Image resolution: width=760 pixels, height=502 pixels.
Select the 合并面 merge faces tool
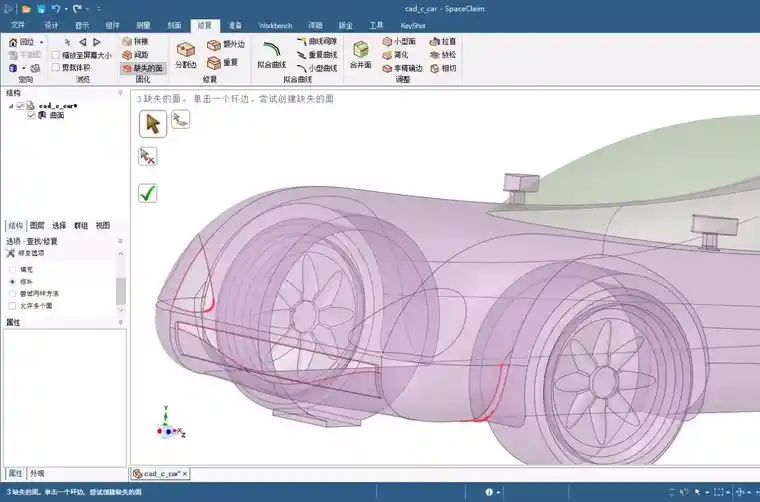361,55
